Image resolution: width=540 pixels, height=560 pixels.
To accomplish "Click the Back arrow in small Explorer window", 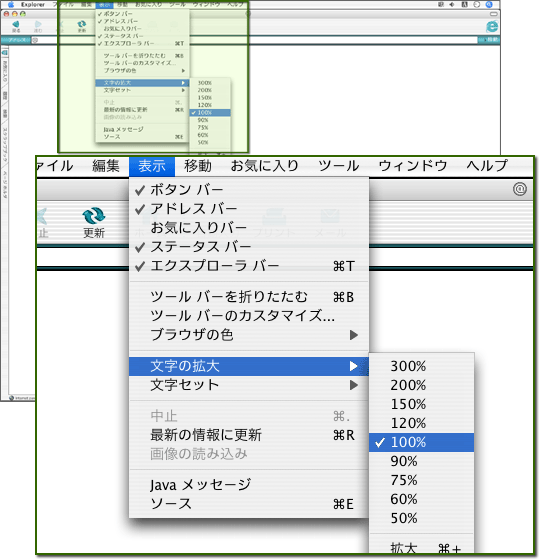I will [16, 24].
